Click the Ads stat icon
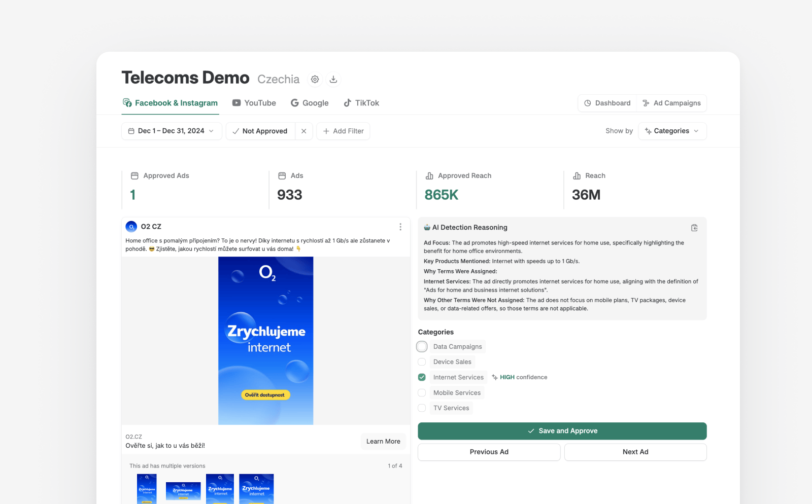The width and height of the screenshot is (812, 504). (x=282, y=175)
